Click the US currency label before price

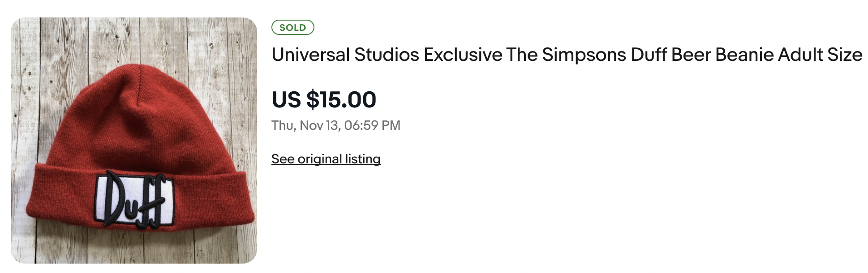(287, 99)
